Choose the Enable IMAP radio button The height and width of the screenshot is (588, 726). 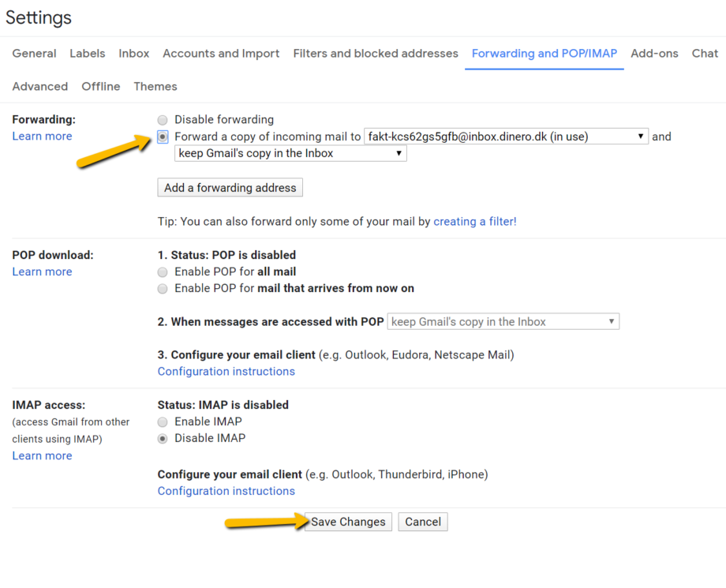click(x=163, y=421)
